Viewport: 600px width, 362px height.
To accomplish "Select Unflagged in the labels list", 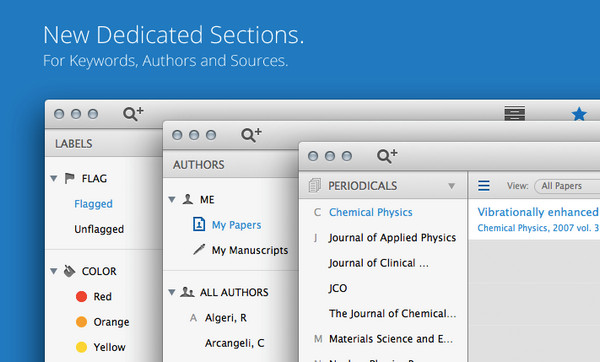I will 99,229.
